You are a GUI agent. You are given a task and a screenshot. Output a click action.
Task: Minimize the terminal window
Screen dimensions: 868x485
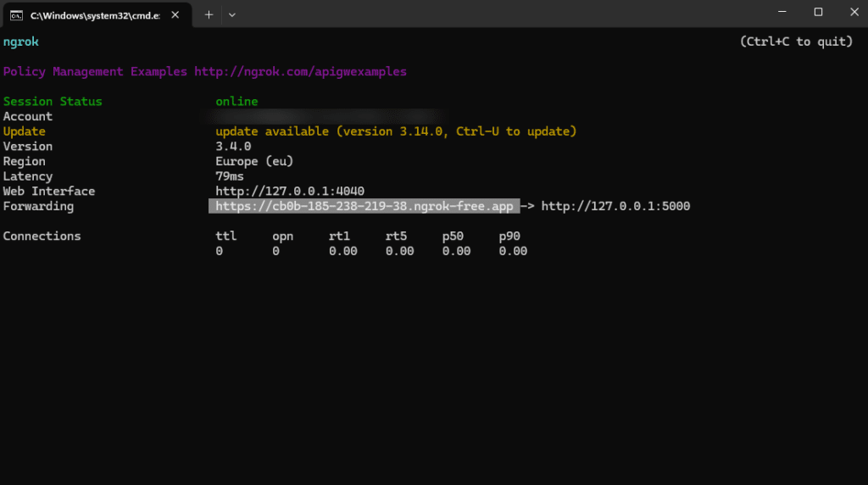coord(782,12)
